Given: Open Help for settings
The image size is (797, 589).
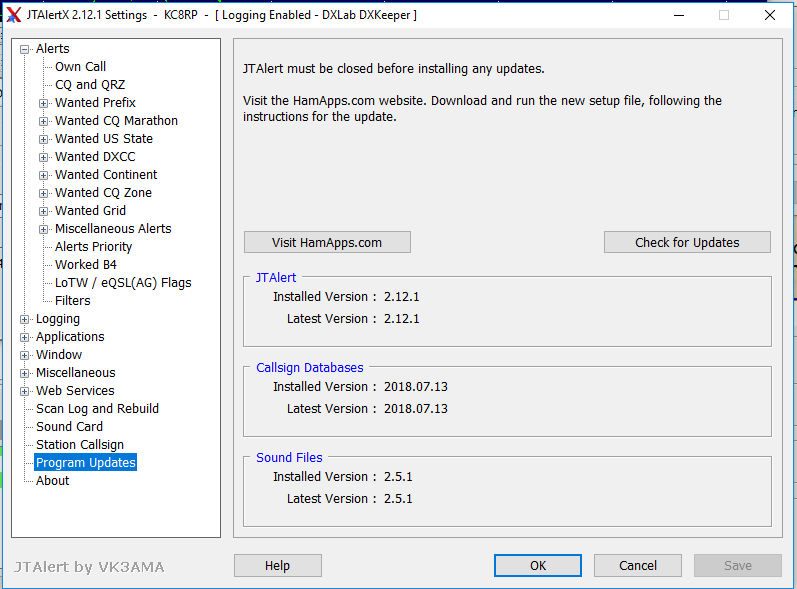Looking at the screenshot, I should pos(278,566).
